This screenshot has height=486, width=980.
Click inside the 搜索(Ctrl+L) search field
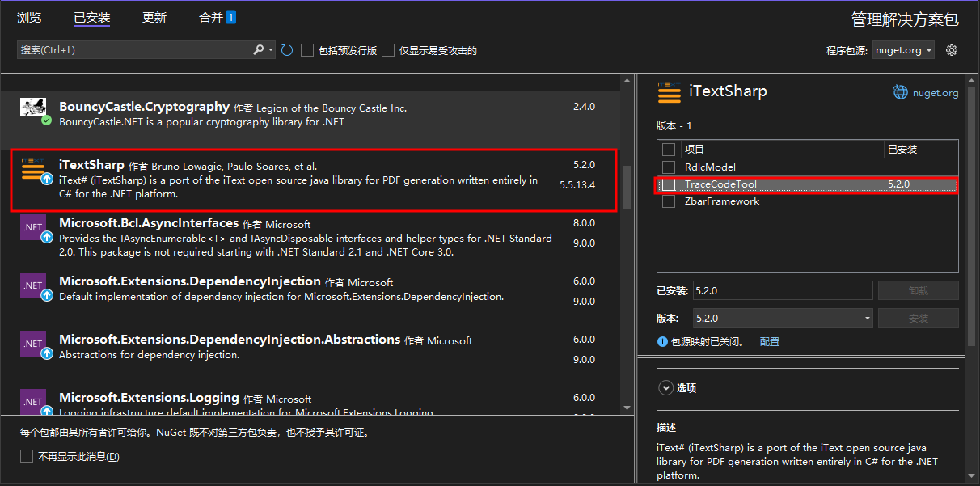(x=129, y=49)
